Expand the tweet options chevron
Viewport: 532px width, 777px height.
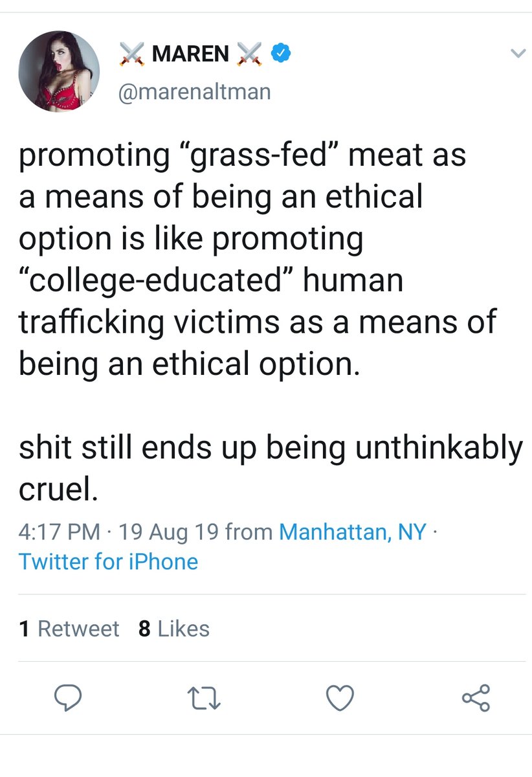(515, 55)
